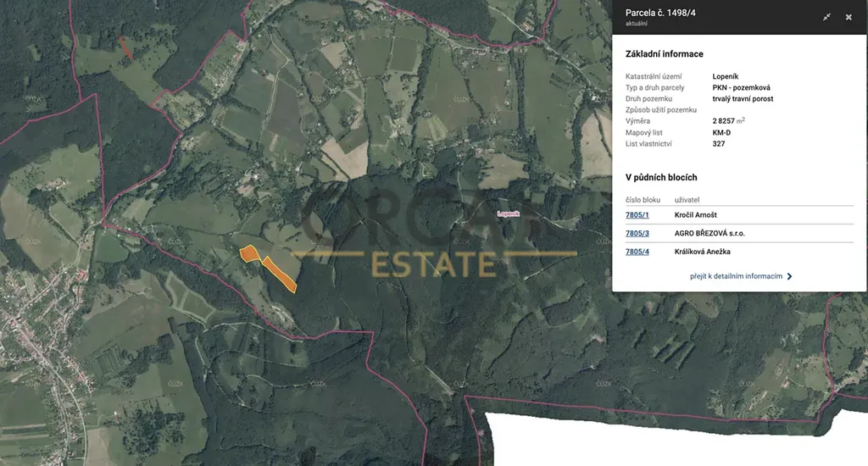Click 'přejít k detailním informacím' link

(x=736, y=276)
